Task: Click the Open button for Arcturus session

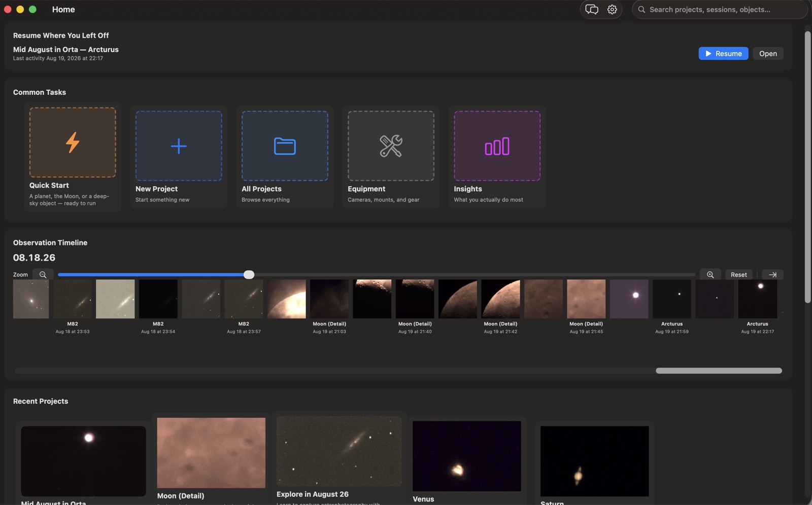Action: pyautogui.click(x=768, y=54)
